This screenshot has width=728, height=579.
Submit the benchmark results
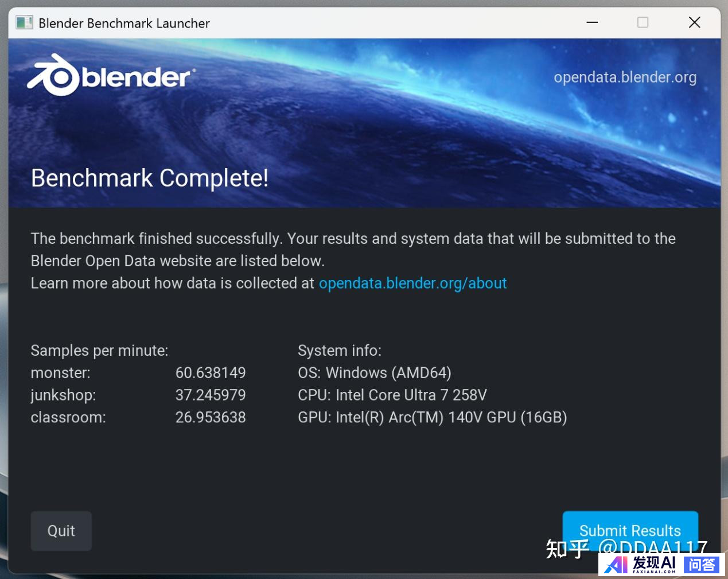click(x=630, y=530)
